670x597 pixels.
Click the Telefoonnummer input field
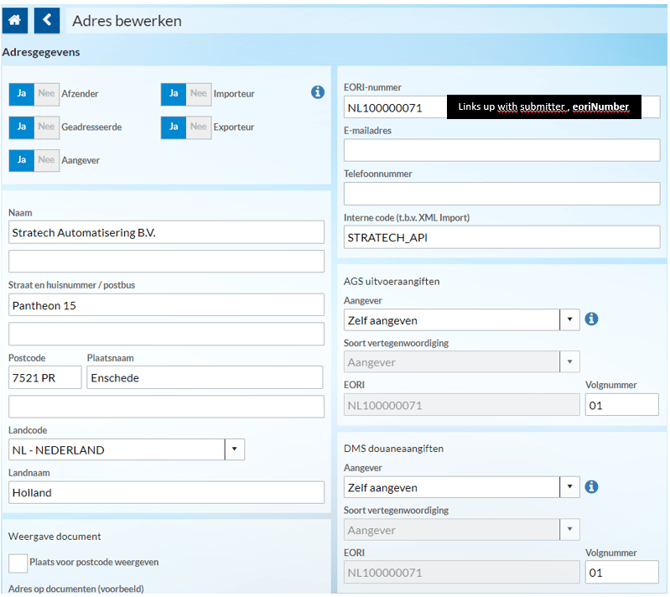point(502,194)
